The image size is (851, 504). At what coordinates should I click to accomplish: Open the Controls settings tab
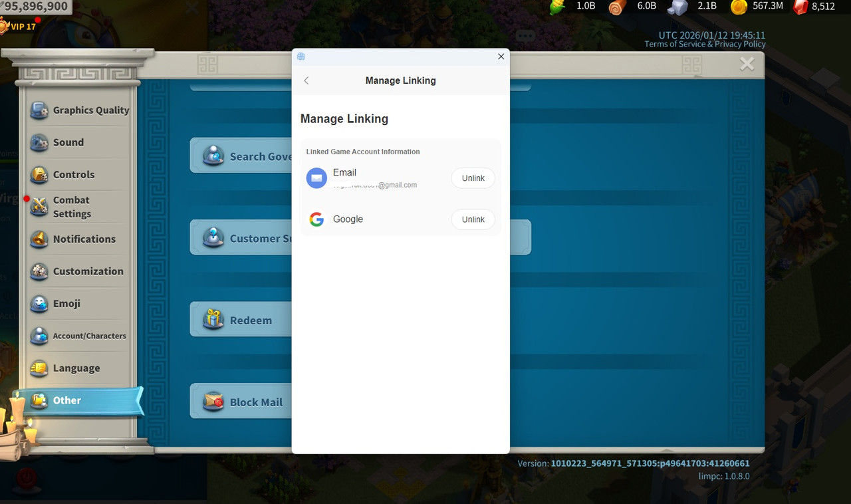(x=80, y=175)
